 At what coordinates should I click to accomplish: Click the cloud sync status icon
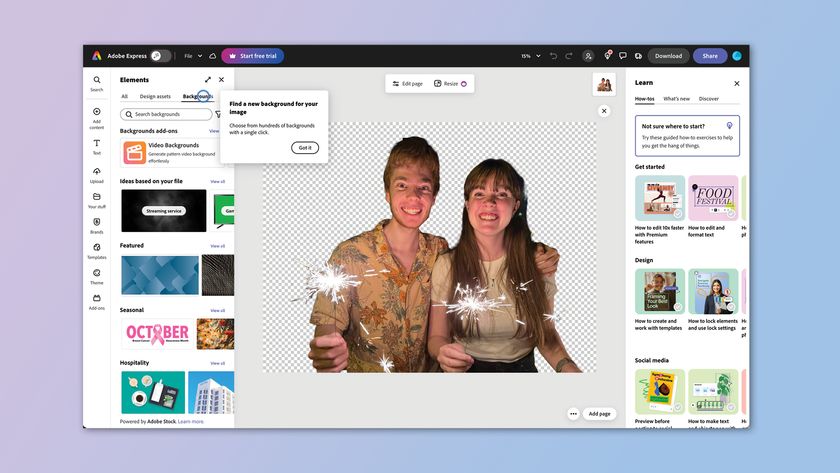(213, 56)
